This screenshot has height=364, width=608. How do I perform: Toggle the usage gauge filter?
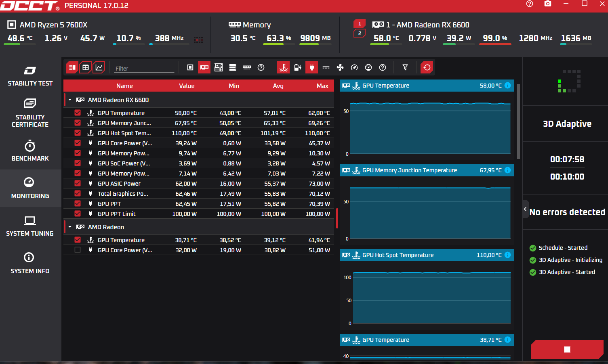[x=368, y=67]
